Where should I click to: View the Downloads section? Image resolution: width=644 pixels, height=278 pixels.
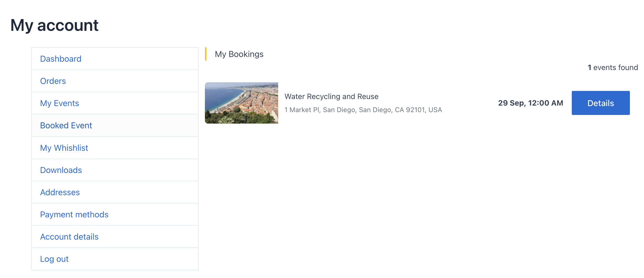(61, 170)
